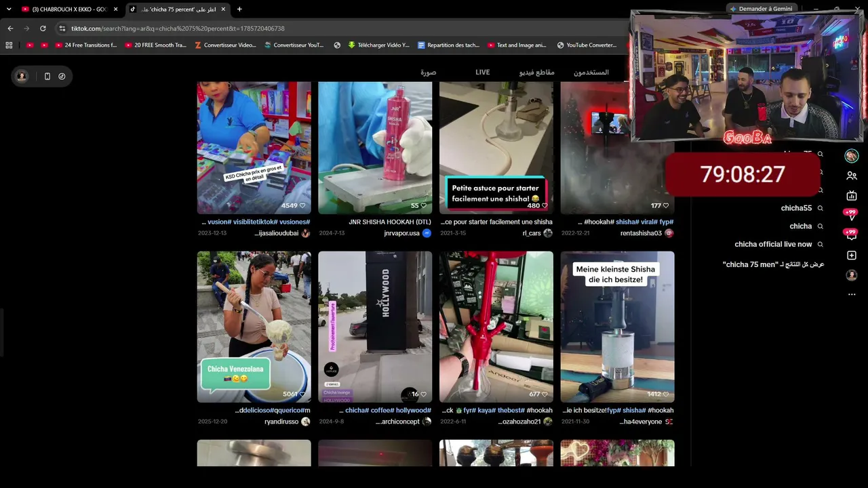Image resolution: width=868 pixels, height=488 pixels.
Task: Click the compass icon in top-left pill
Action: [x=62, y=77]
